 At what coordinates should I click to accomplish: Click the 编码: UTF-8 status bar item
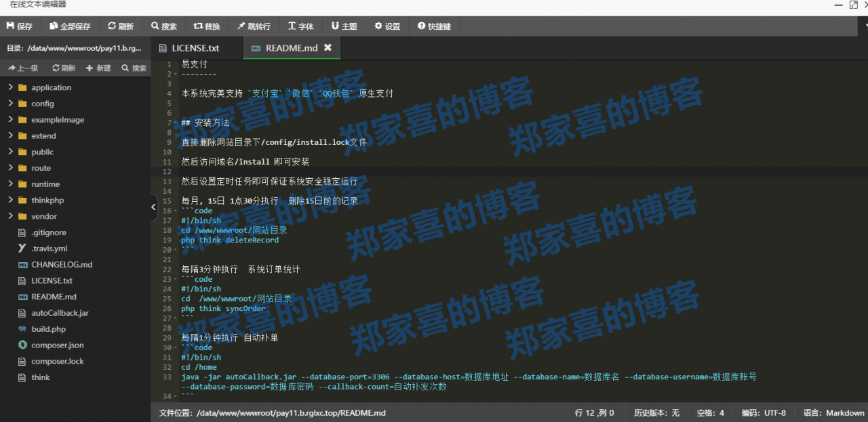point(764,413)
